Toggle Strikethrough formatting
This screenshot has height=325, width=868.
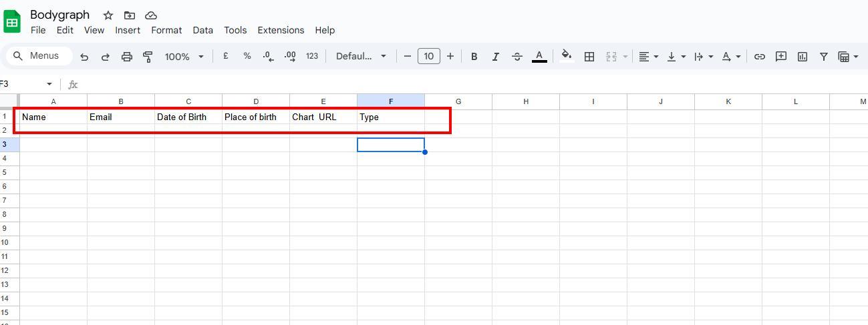click(x=517, y=57)
